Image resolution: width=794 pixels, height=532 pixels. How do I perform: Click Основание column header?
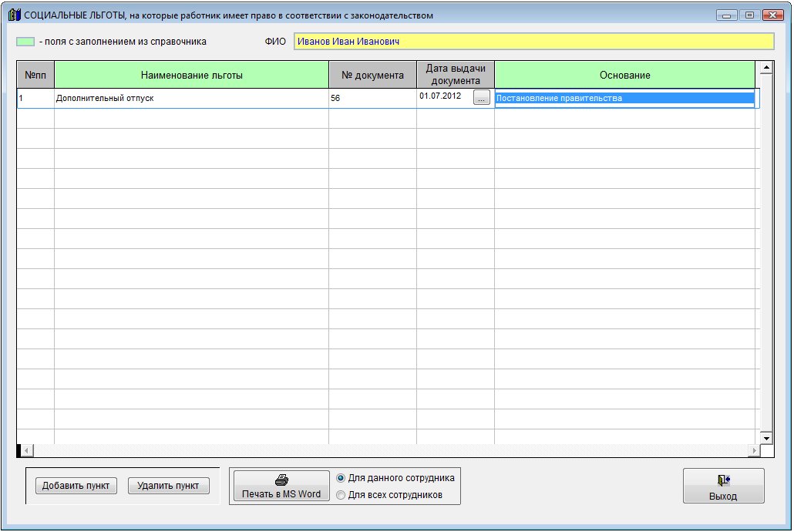(625, 75)
